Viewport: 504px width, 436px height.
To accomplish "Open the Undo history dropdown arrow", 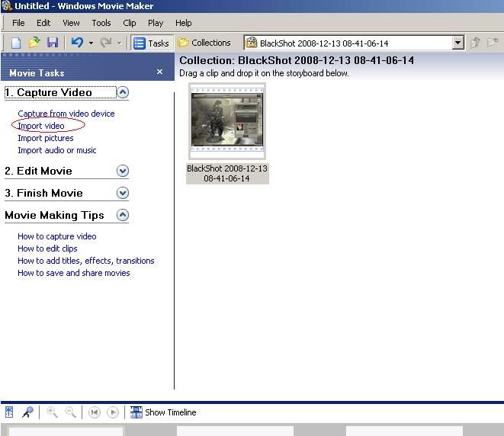I will click(x=91, y=43).
